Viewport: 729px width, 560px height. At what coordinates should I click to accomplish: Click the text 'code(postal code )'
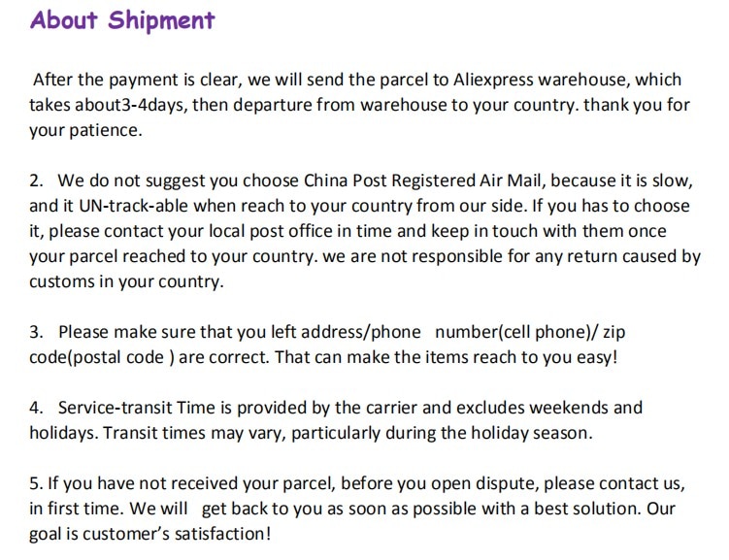(x=102, y=358)
